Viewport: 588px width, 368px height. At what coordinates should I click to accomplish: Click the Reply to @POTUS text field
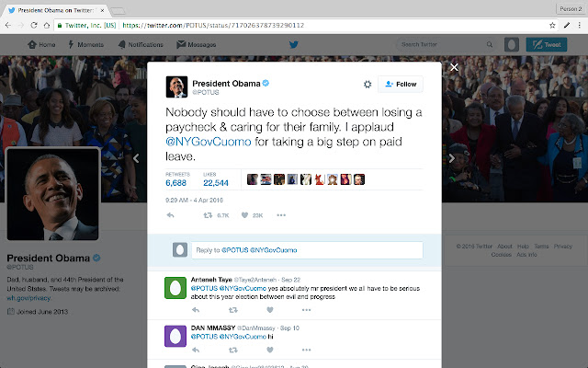tap(307, 250)
